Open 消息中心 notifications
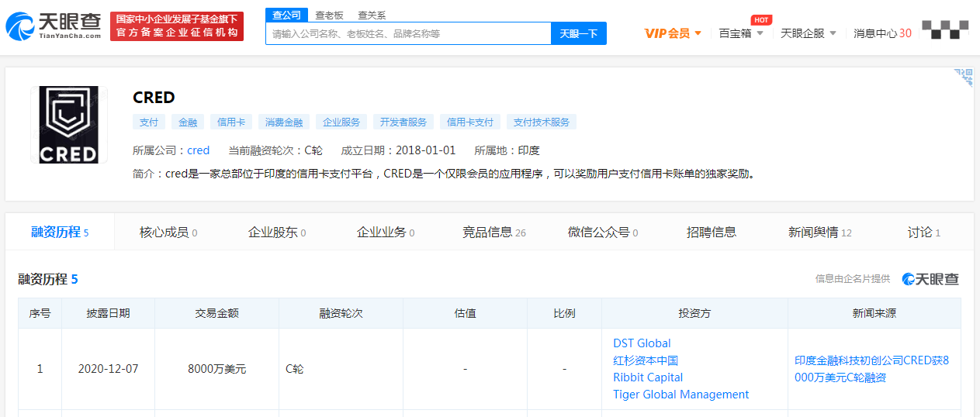 coord(882,33)
